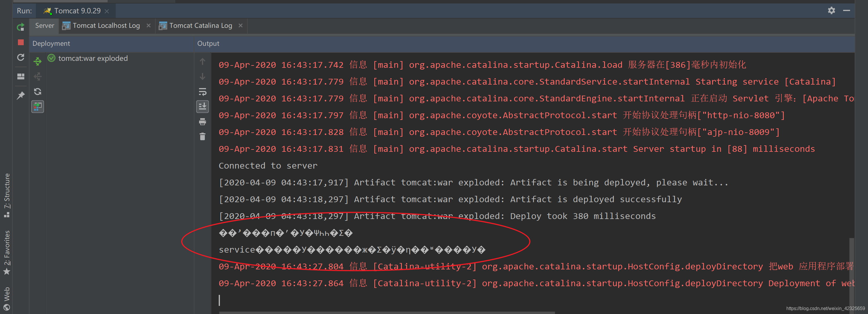Click the update resources on frame deactivation icon

click(37, 107)
